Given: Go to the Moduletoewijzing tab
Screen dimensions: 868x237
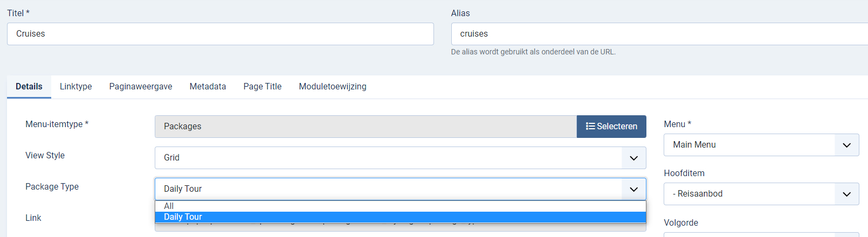Looking at the screenshot, I should tap(333, 87).
